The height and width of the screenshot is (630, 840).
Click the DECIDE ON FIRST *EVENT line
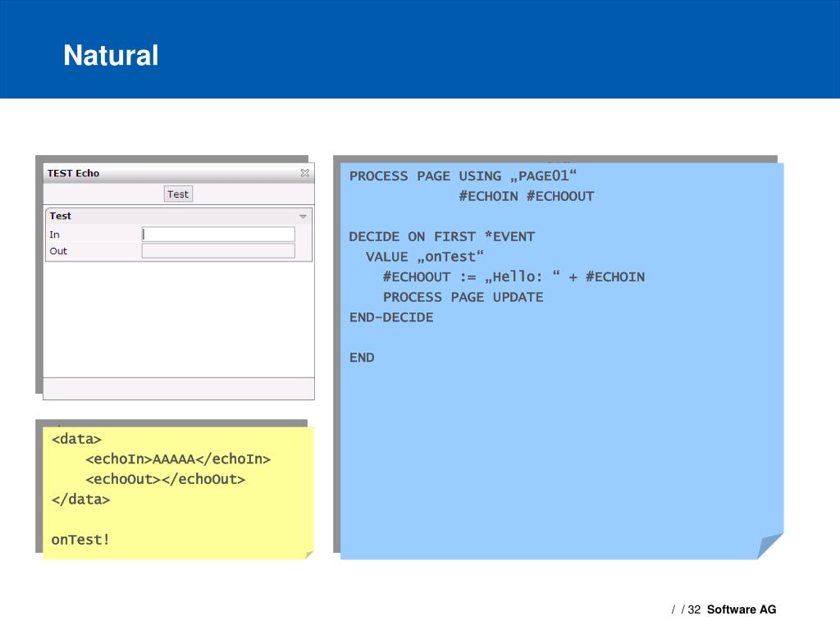click(x=442, y=236)
